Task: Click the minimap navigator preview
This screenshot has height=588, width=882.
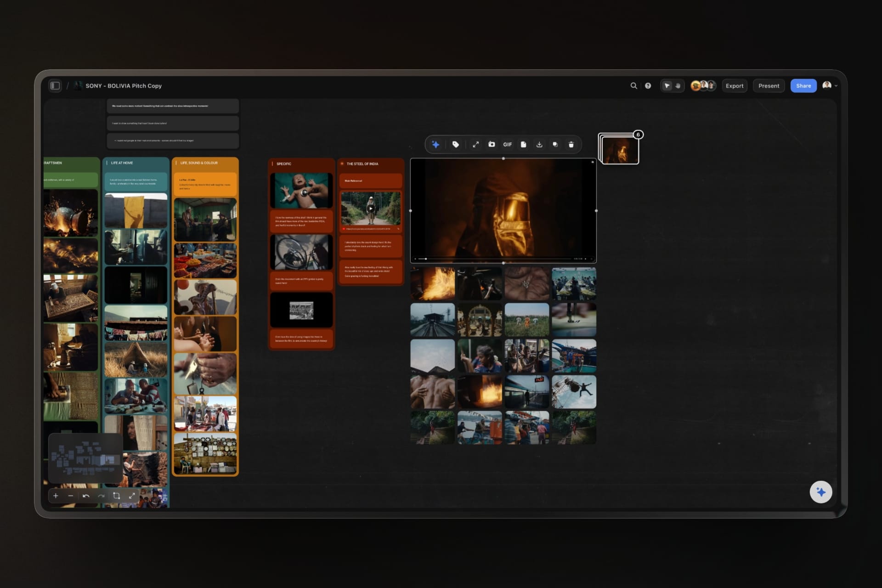Action: pyautogui.click(x=85, y=458)
